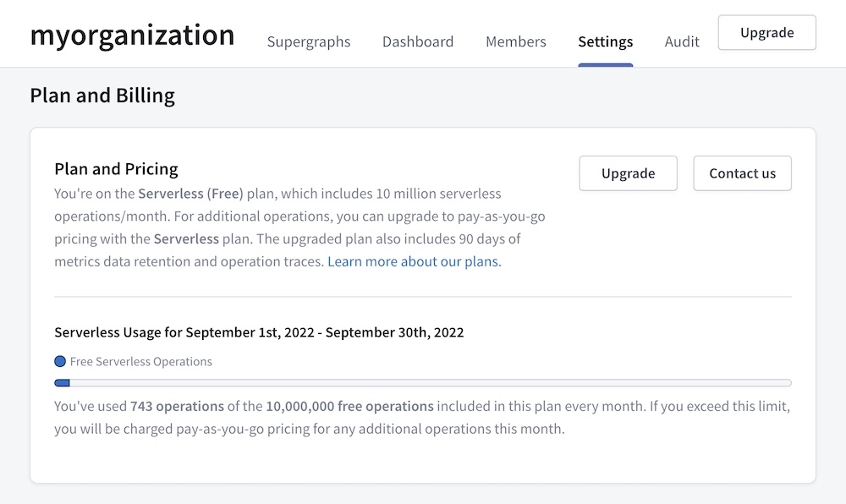Image resolution: width=846 pixels, height=504 pixels.
Task: Open the Audit section
Action: click(x=682, y=41)
